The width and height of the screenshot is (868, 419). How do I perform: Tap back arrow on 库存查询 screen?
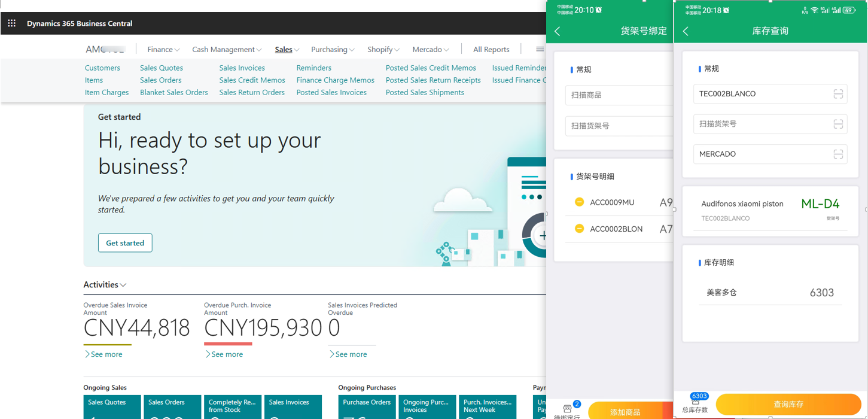(x=686, y=31)
